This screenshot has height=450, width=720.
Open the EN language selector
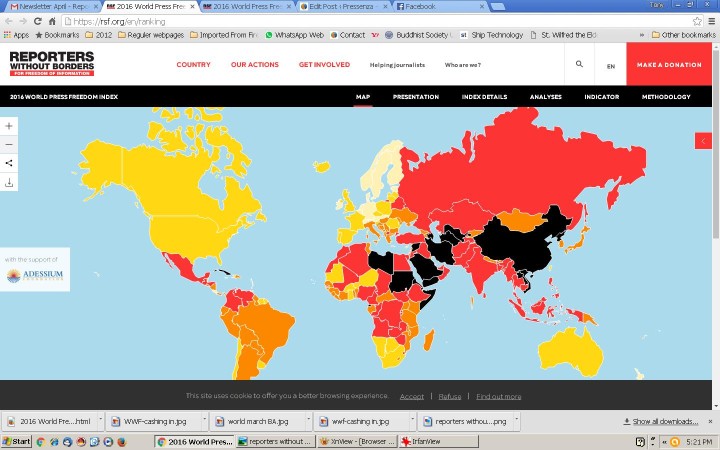(610, 66)
